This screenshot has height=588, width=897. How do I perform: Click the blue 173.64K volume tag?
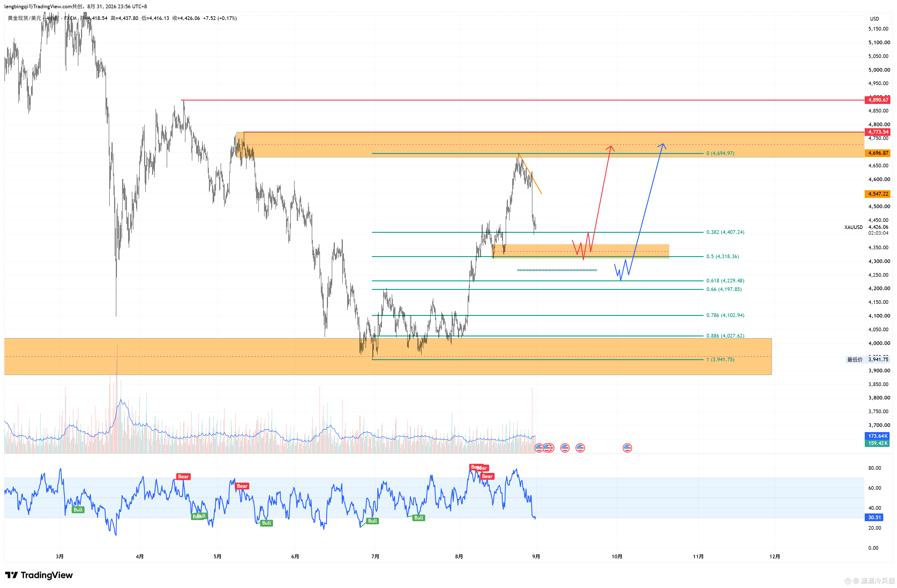(877, 436)
